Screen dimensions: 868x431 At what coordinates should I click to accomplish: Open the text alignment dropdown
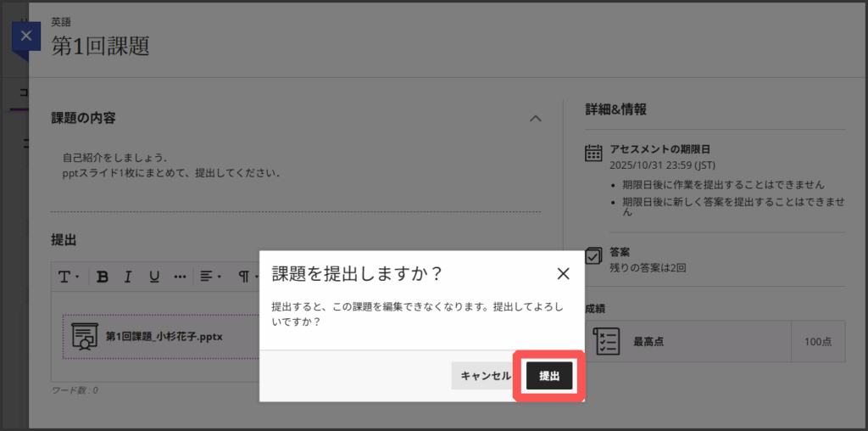(209, 277)
